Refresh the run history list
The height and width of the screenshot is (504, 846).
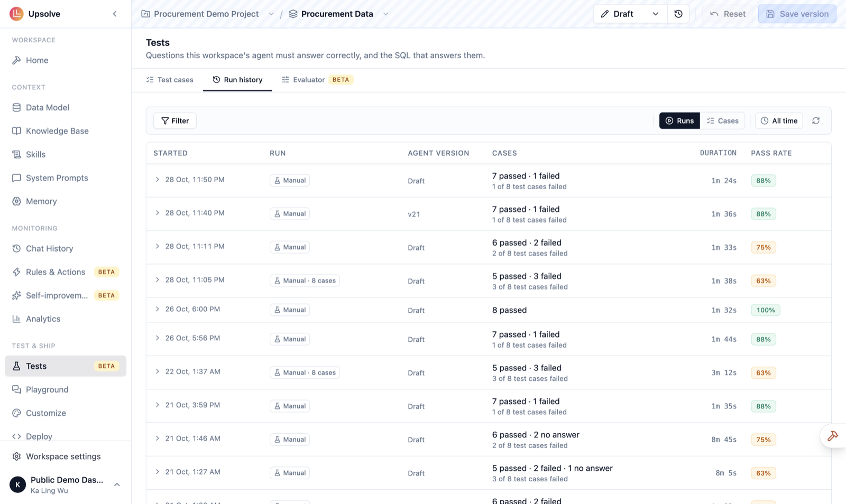tap(816, 120)
